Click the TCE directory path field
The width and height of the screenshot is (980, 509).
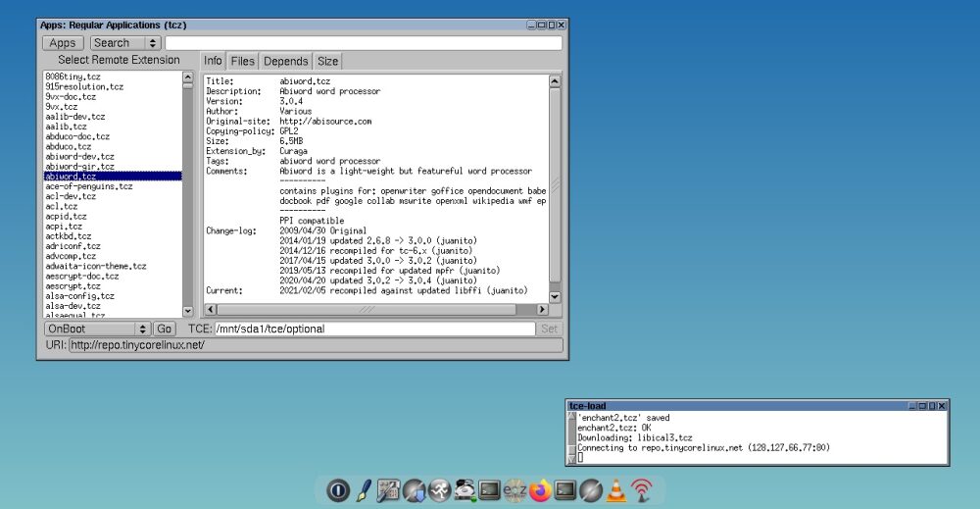pyautogui.click(x=375, y=329)
